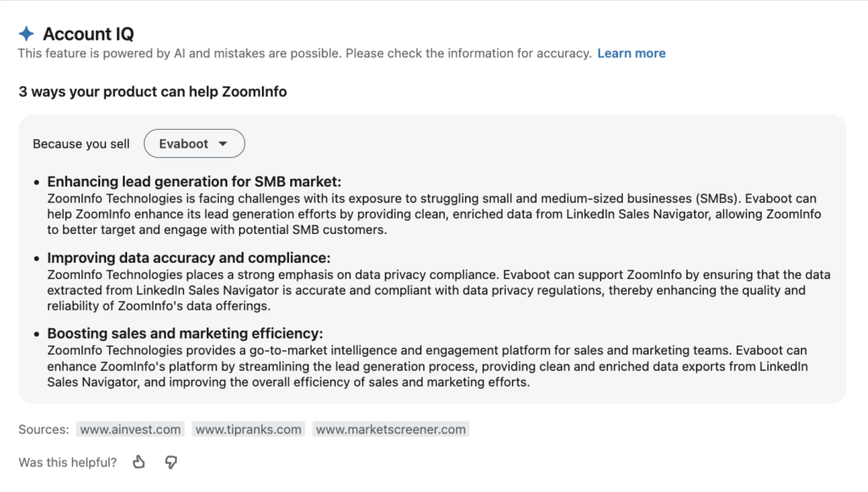868x492 pixels.
Task: Click the AI-powered feature disclaimer text
Action: point(305,53)
